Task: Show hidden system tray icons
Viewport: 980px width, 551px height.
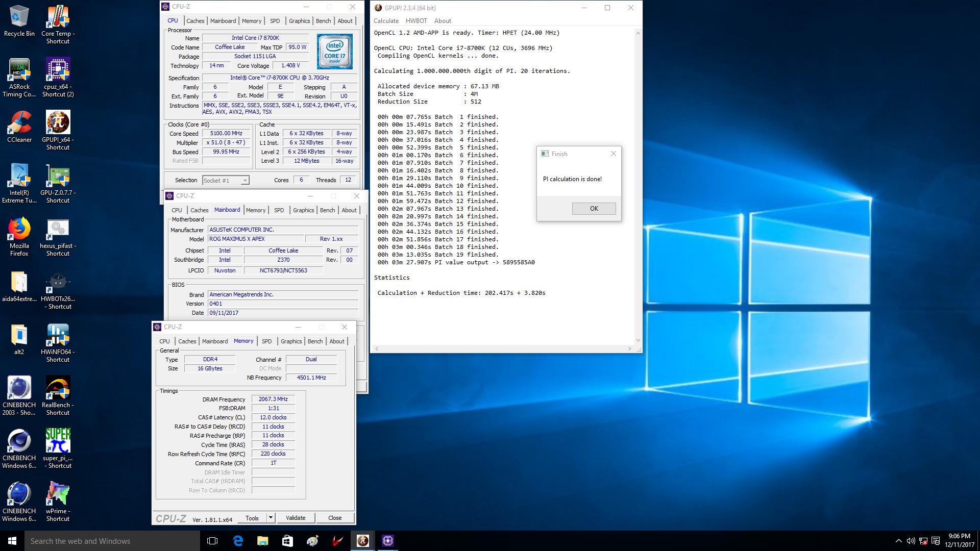Action: coord(898,541)
